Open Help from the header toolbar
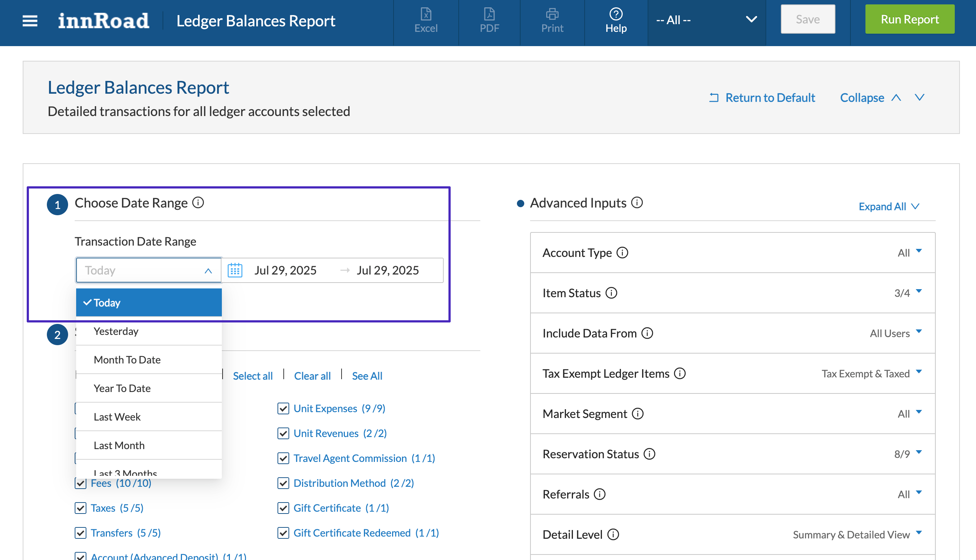 [x=615, y=20]
